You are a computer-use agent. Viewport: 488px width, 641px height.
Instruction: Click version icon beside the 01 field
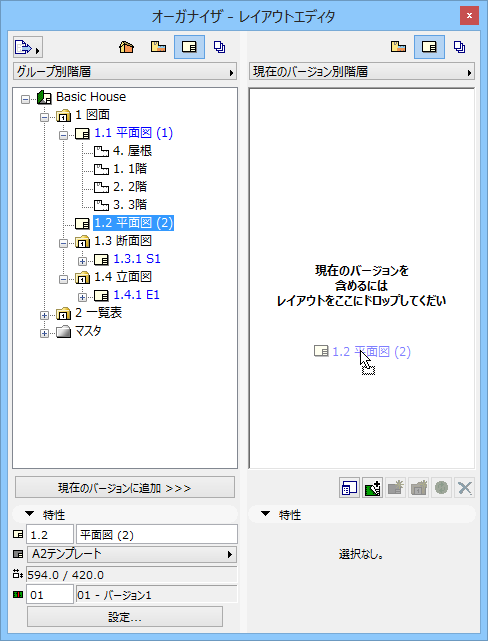(18, 594)
